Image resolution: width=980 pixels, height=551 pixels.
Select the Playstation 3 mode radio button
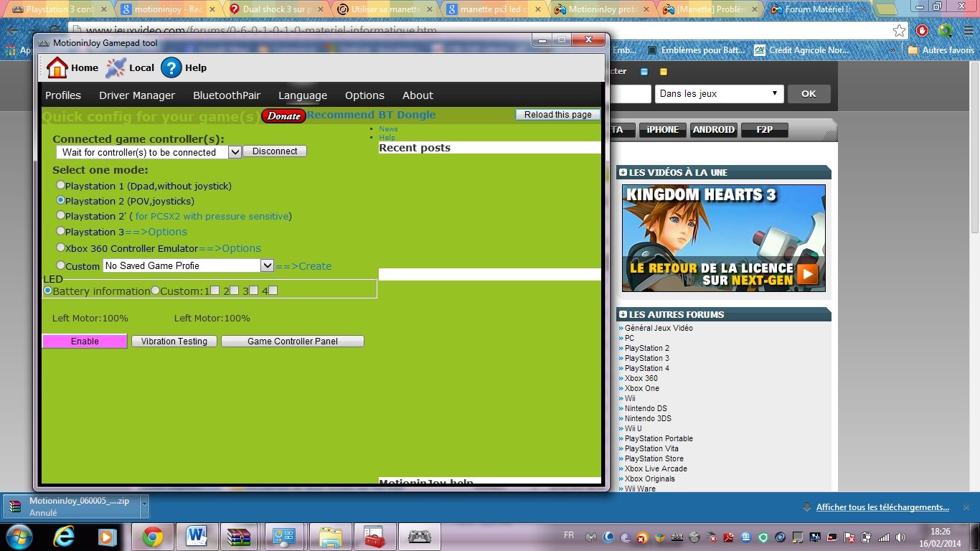tap(61, 231)
